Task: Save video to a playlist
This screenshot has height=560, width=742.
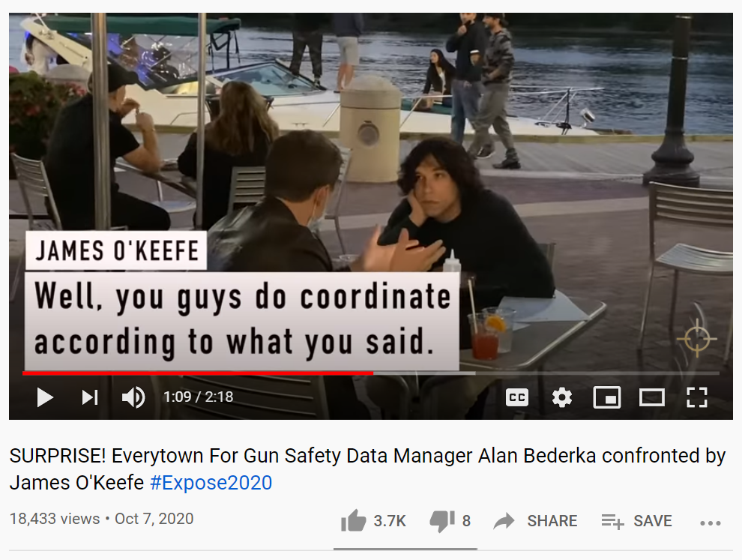Action: (x=636, y=521)
